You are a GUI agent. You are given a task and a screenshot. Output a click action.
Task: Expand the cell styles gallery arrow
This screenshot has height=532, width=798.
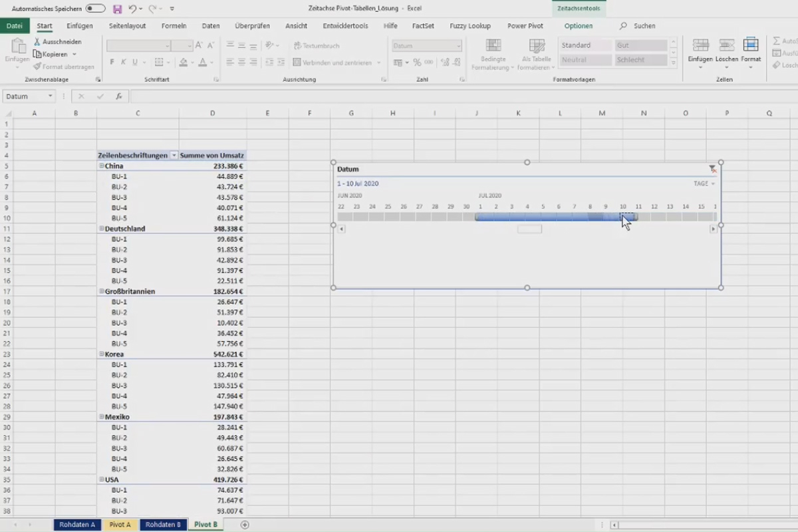[673, 63]
